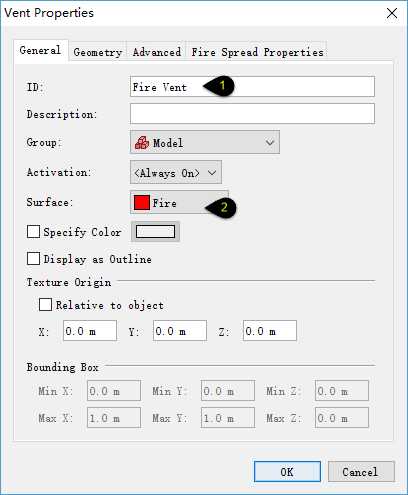Image resolution: width=408 pixels, height=495 pixels.
Task: Open the Advanced tab
Action: [156, 52]
